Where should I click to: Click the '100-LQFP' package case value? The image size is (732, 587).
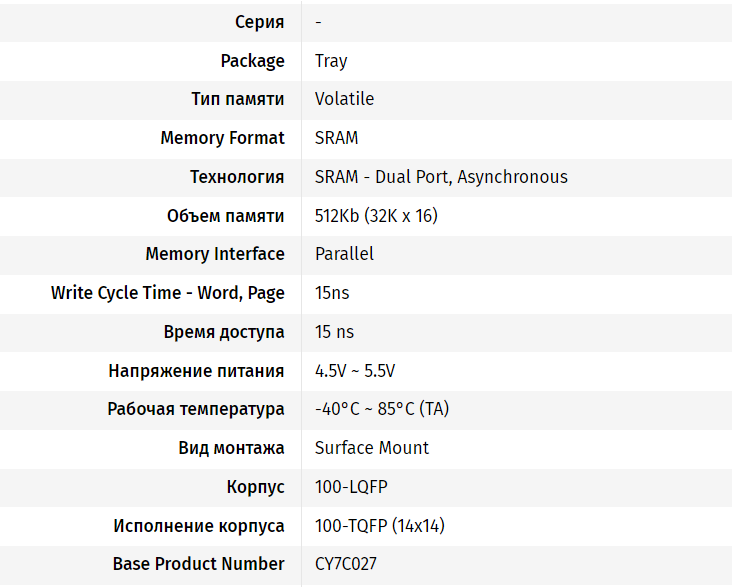click(x=351, y=487)
